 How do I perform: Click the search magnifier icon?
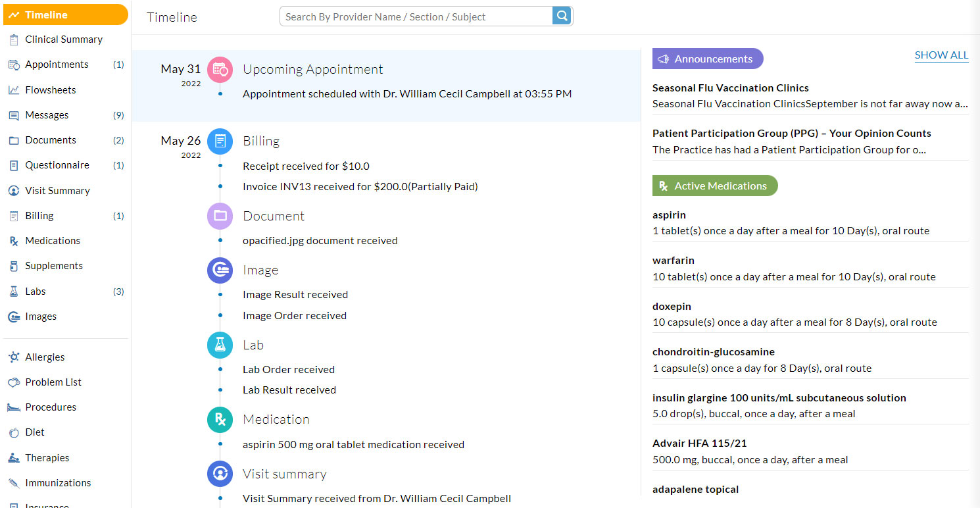(x=562, y=16)
